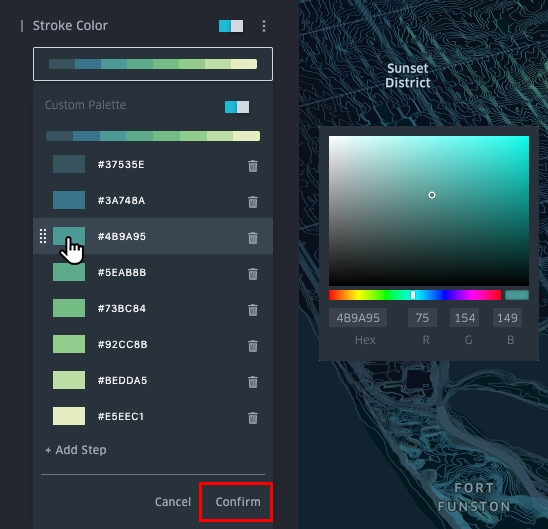Toggle the Custom Palette switch
This screenshot has height=529, width=548.
pos(237,107)
